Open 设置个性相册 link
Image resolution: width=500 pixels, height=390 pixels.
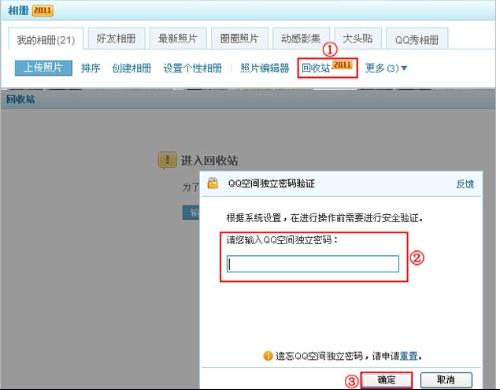point(193,68)
